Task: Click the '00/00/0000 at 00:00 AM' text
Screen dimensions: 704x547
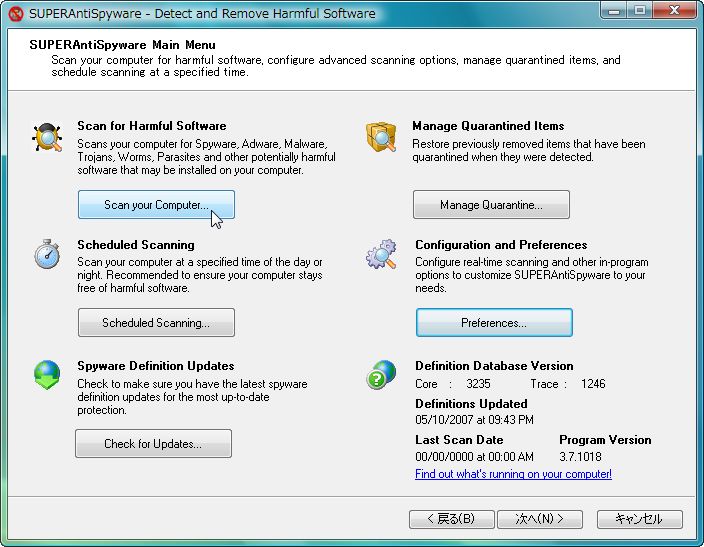Action: tap(474, 457)
